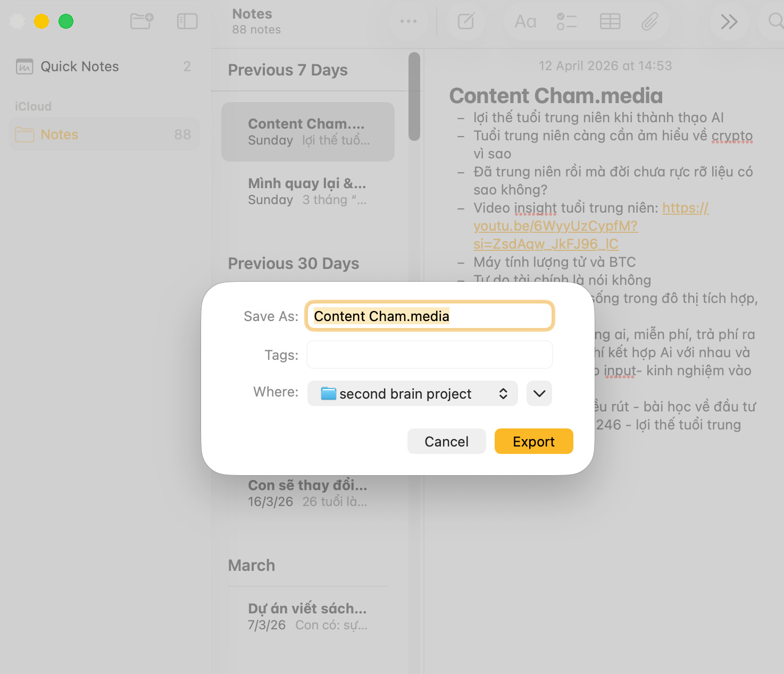
Task: Insert a checklist using checklist icon
Action: [x=567, y=21]
